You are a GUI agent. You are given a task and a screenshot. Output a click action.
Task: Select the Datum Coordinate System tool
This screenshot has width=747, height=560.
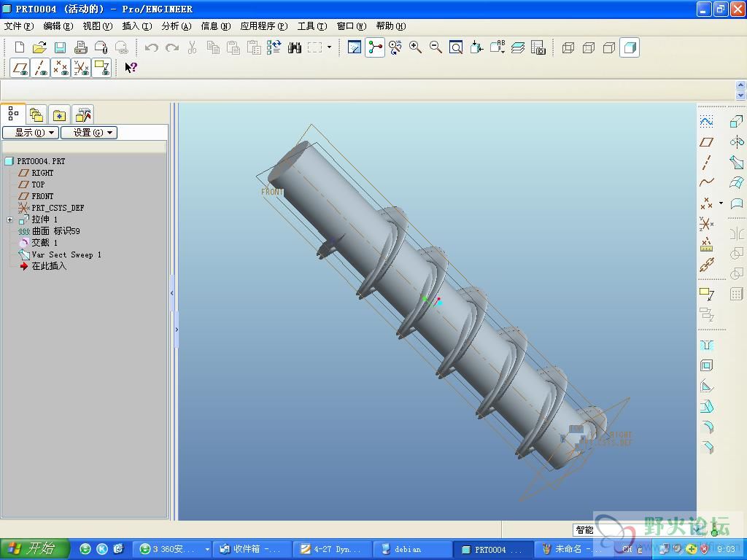pyautogui.click(x=706, y=223)
